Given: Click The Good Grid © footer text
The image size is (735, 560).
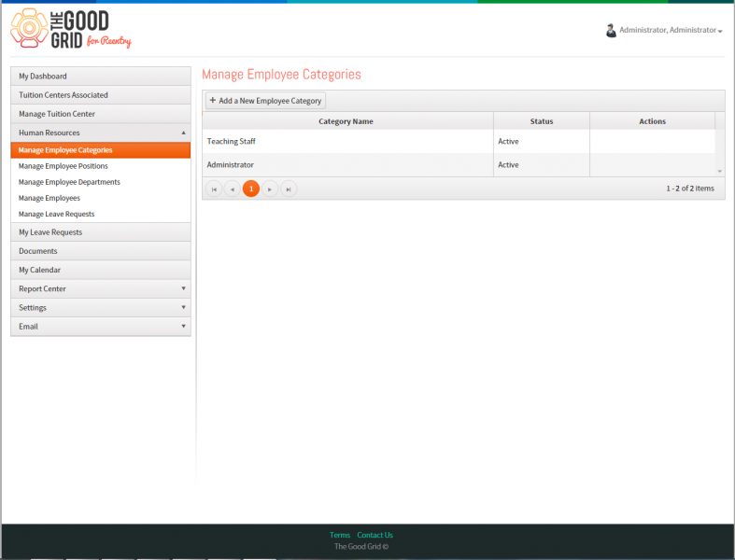Looking at the screenshot, I should click(360, 546).
